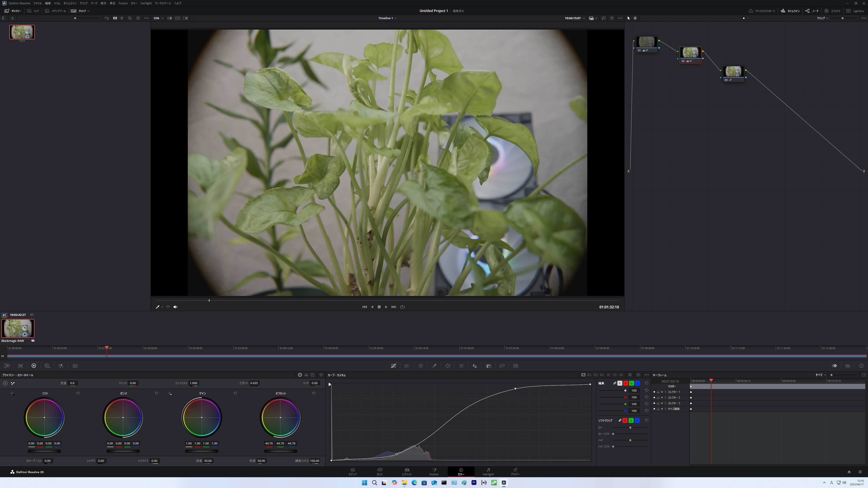Open the Power Windows palette

click(448, 366)
